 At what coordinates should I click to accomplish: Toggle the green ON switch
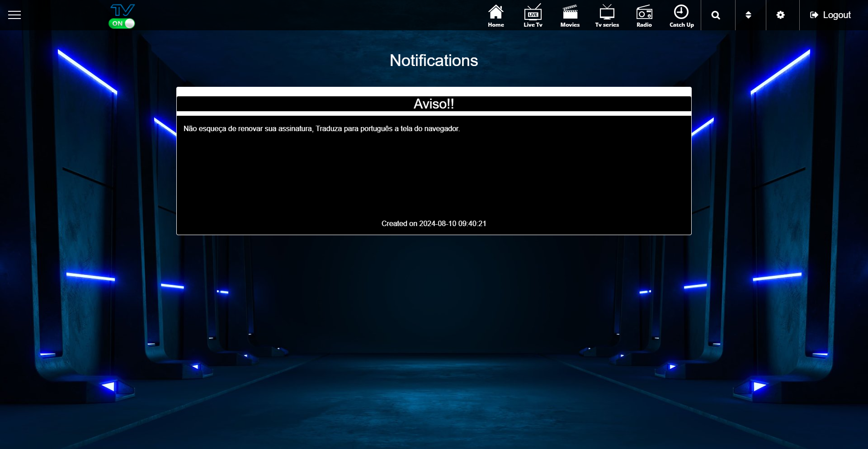coord(122,24)
